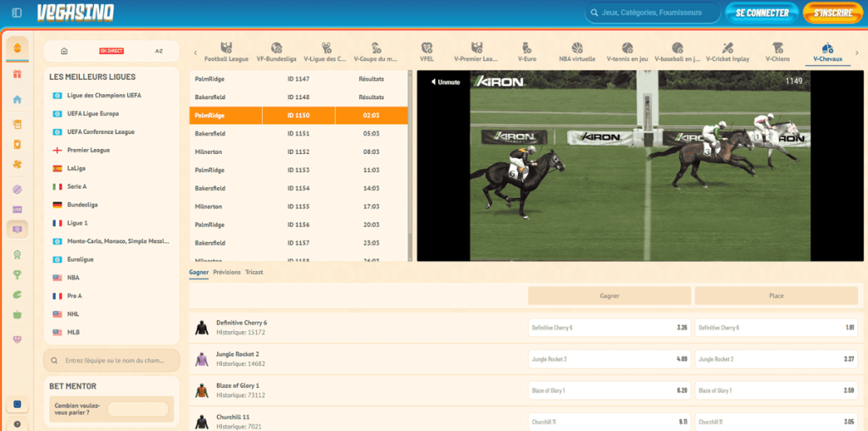The height and width of the screenshot is (431, 868).
Task: Open the EU flag language selector icon
Action: 17,405
